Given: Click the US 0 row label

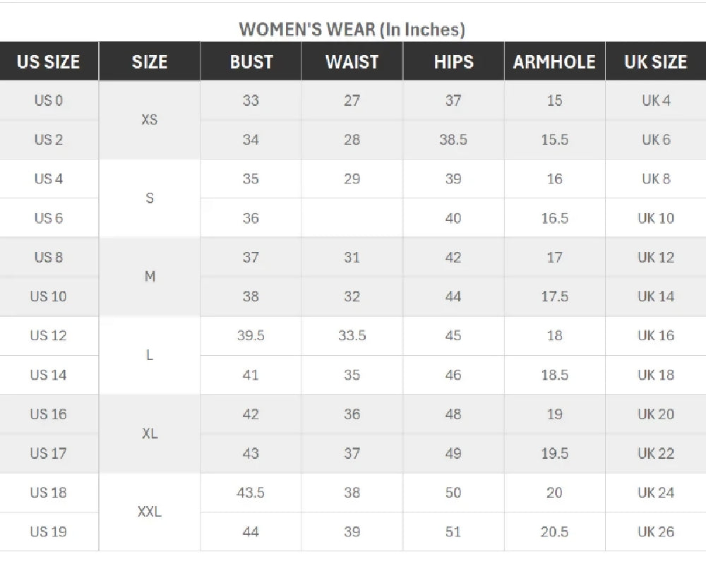Looking at the screenshot, I should (x=49, y=100).
